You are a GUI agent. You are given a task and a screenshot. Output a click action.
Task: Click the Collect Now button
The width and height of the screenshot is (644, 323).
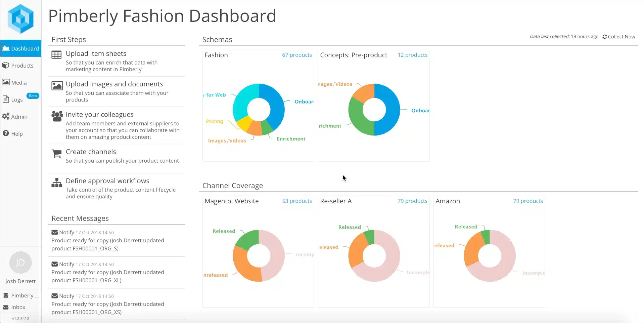coord(619,37)
